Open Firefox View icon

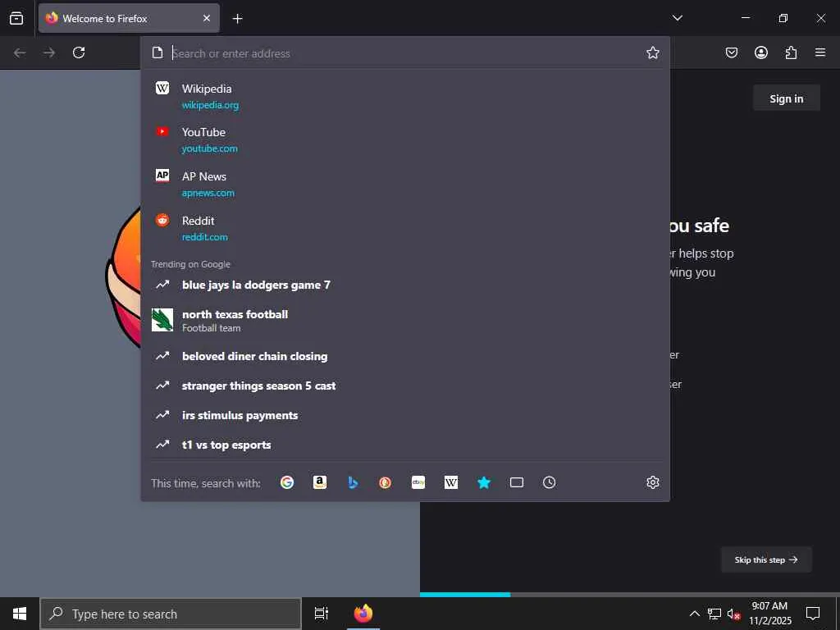[16, 18]
